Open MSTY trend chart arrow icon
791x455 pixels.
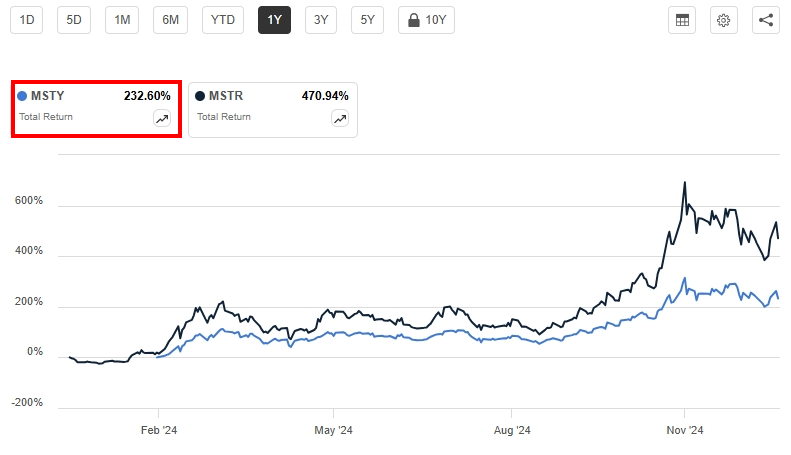(162, 119)
